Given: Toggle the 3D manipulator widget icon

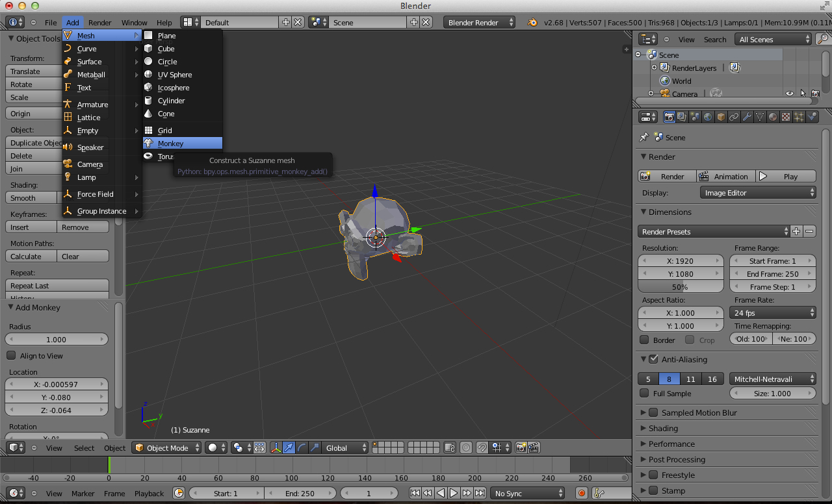Looking at the screenshot, I should click(x=276, y=447).
